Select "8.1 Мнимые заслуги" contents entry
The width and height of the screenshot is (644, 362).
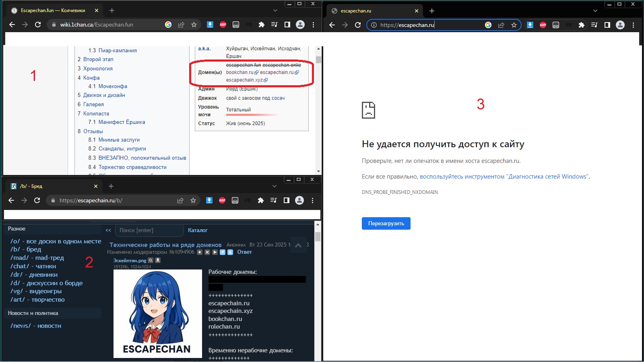(x=119, y=140)
